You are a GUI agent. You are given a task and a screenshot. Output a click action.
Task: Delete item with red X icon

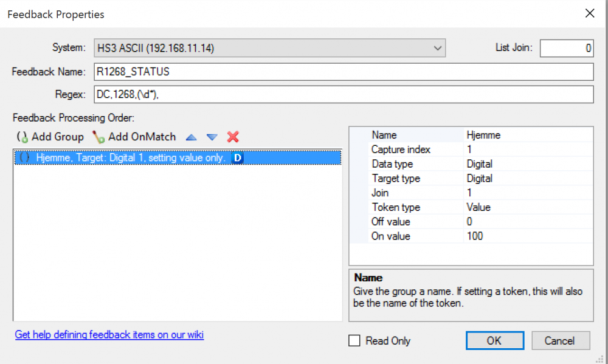(233, 137)
